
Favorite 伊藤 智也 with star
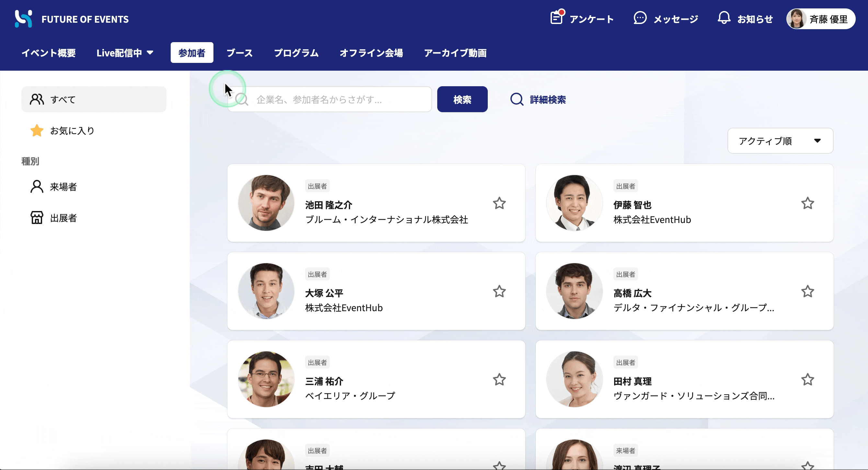tap(807, 203)
